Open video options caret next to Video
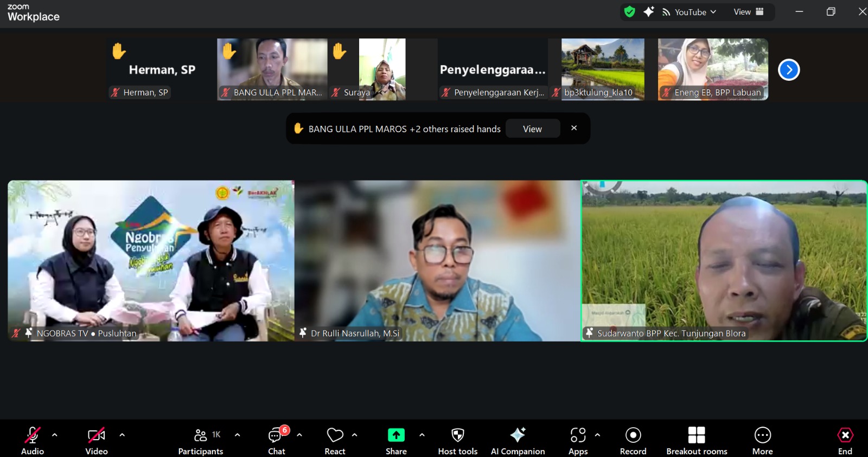The image size is (868, 457). tap(122, 435)
